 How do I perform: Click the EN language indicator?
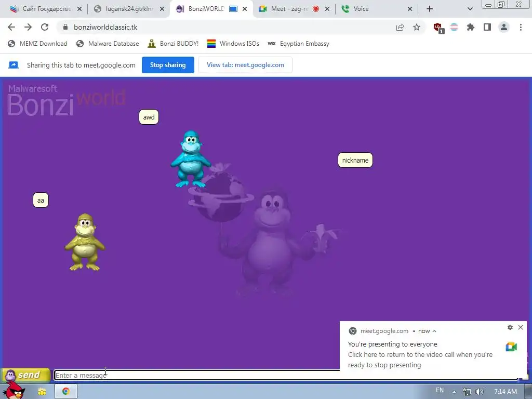tap(440, 390)
